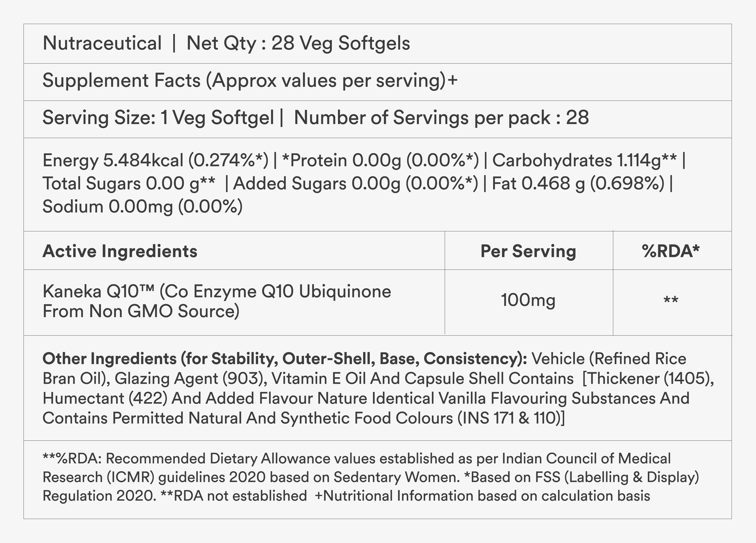
Task: Click the Other Ingredients bold heading
Action: (x=285, y=359)
